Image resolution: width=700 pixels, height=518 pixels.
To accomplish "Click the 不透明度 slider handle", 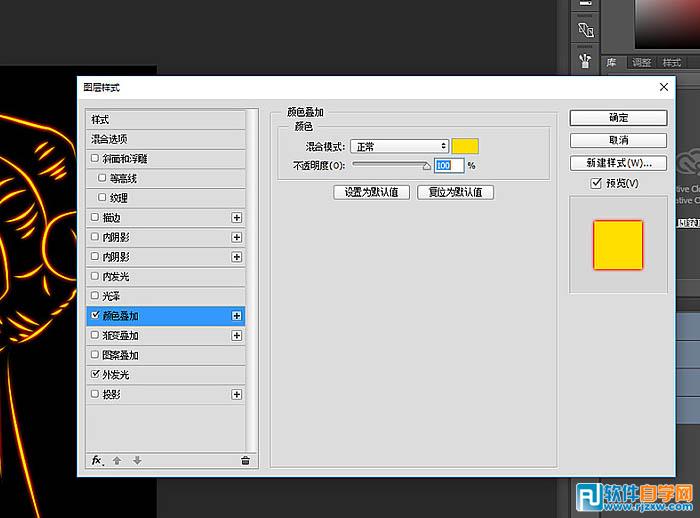I will tap(426, 166).
